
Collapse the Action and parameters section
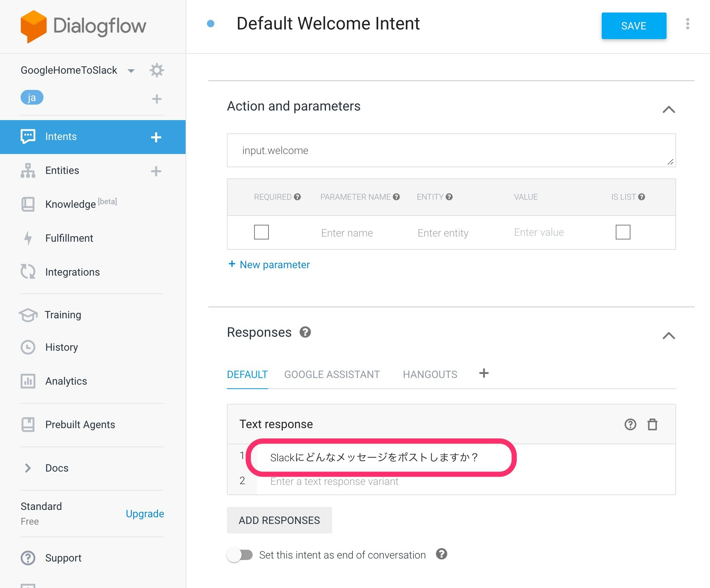[x=669, y=109]
